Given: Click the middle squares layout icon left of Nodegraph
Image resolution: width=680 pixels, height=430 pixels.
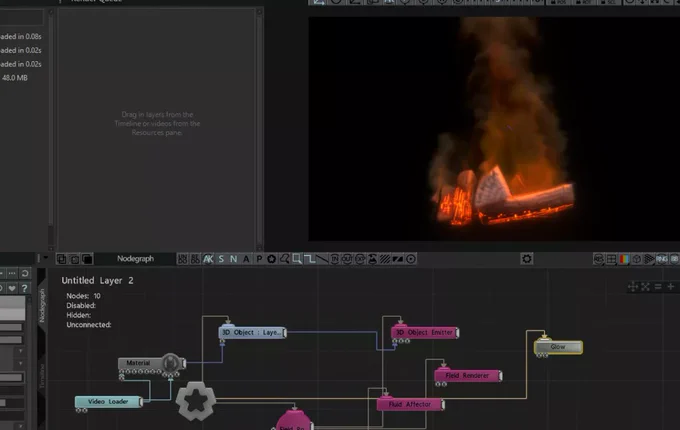Looking at the screenshot, I should coord(75,259).
